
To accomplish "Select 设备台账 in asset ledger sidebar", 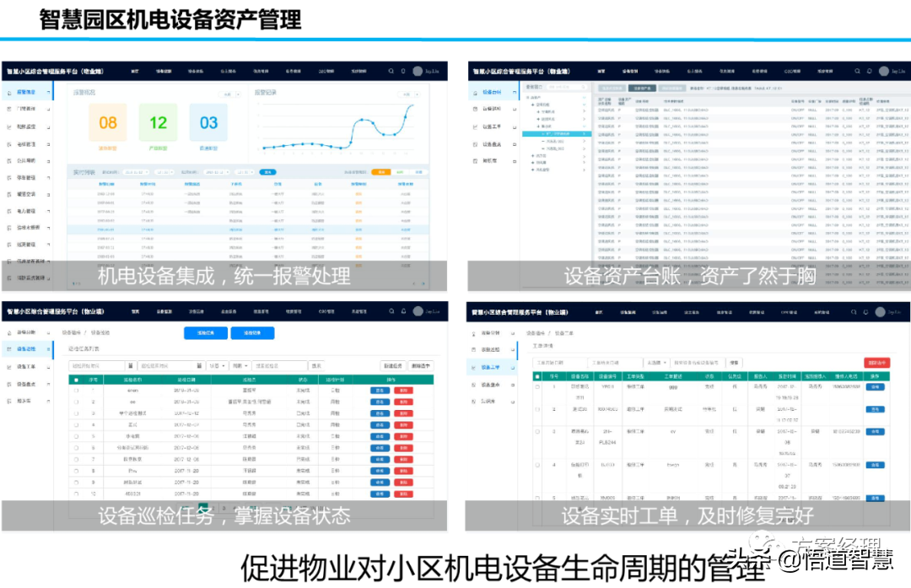I will [493, 92].
